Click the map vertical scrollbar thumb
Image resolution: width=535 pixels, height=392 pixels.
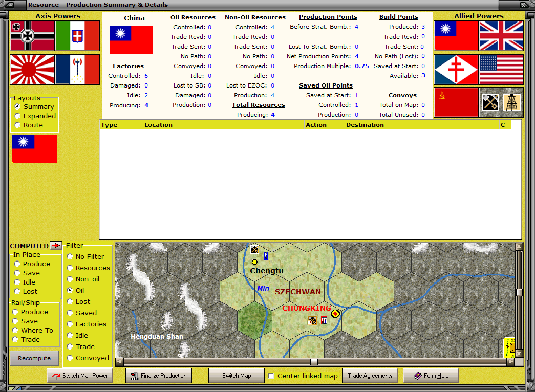point(519,292)
